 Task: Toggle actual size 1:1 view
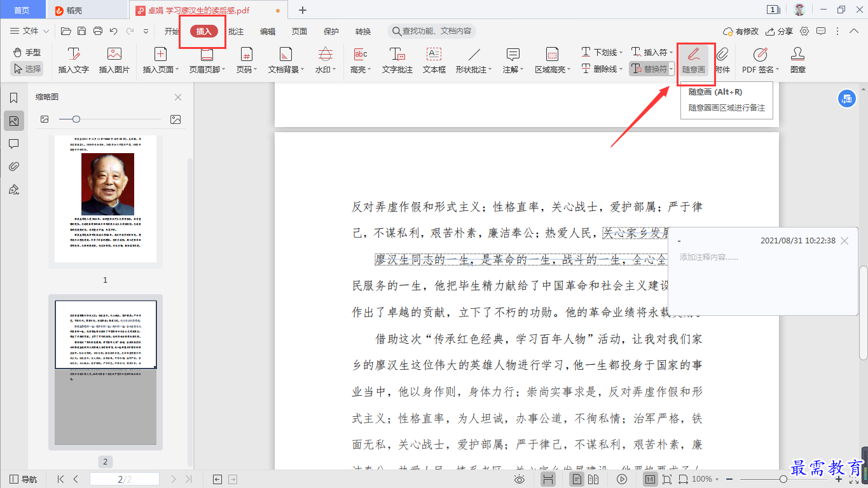651,479
